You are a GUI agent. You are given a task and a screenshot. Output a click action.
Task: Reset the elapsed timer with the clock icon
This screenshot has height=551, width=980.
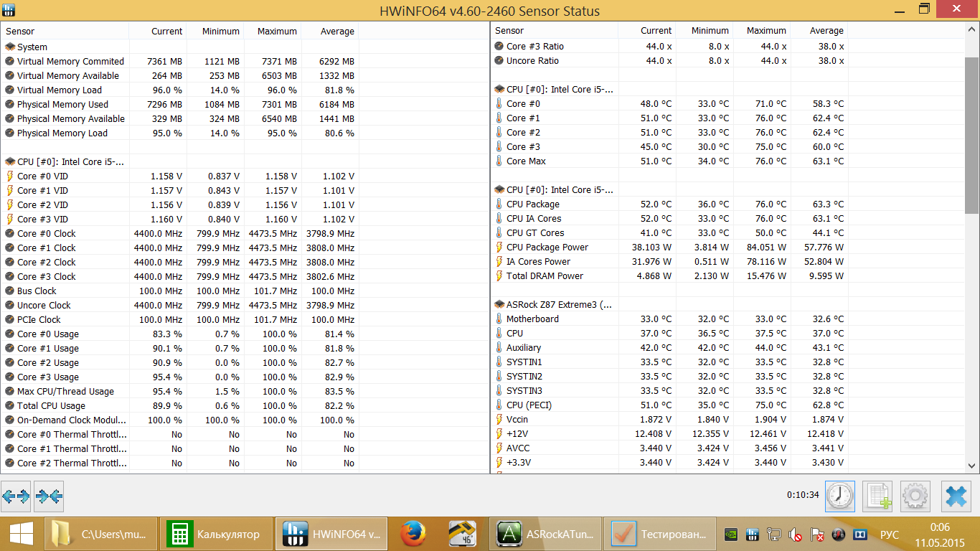point(840,496)
